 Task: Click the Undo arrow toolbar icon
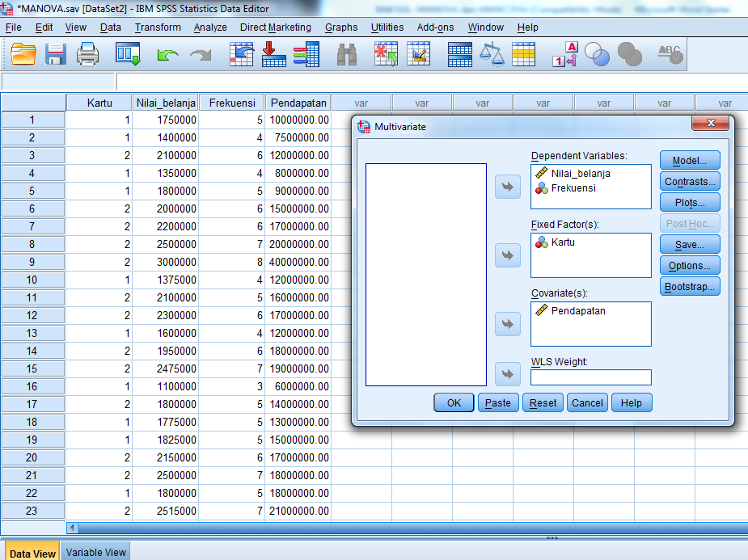167,54
